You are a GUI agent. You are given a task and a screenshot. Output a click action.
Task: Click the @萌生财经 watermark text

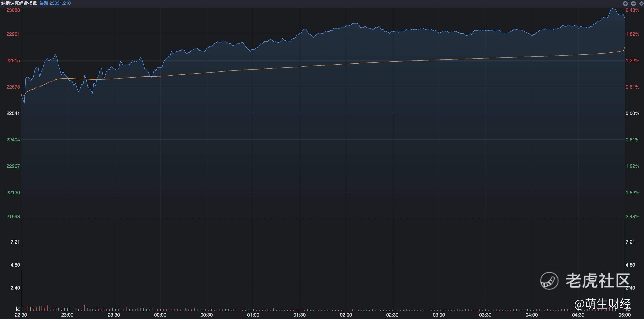coord(602,304)
